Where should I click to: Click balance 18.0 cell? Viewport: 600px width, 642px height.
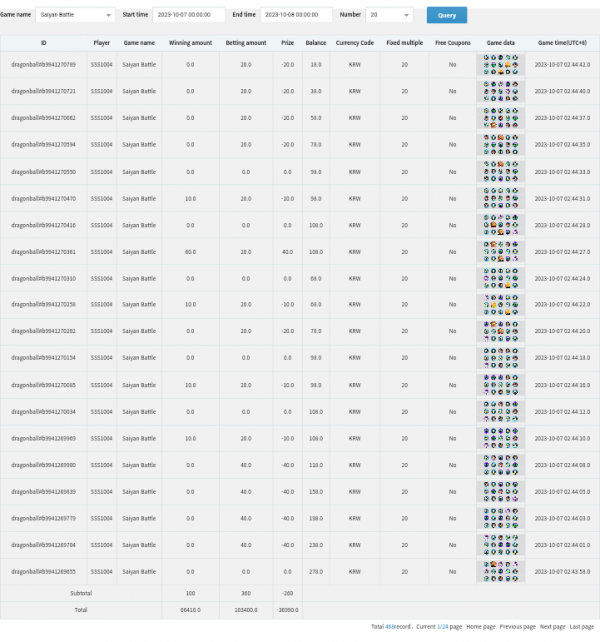coord(316,65)
